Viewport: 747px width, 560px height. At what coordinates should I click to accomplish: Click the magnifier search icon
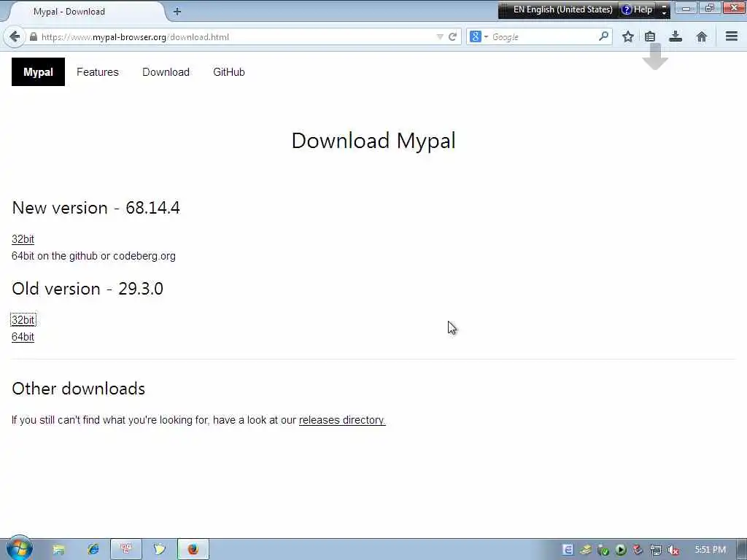(x=603, y=36)
